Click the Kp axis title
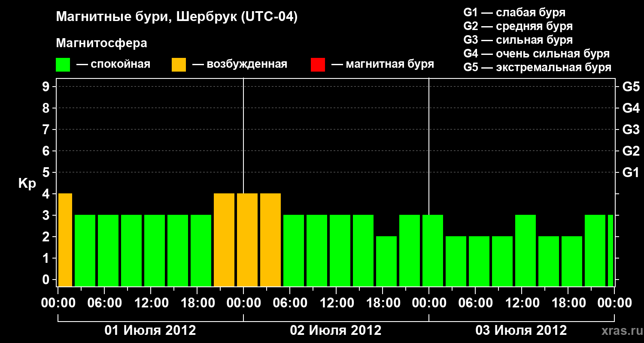Image resolution: width=644 pixels, height=343 pixels. tap(27, 184)
